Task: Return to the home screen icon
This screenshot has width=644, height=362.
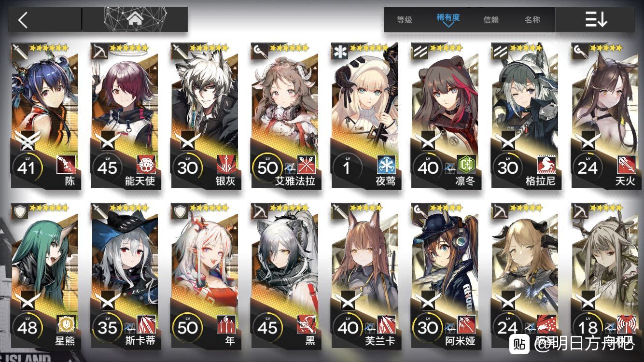Action: point(135,19)
